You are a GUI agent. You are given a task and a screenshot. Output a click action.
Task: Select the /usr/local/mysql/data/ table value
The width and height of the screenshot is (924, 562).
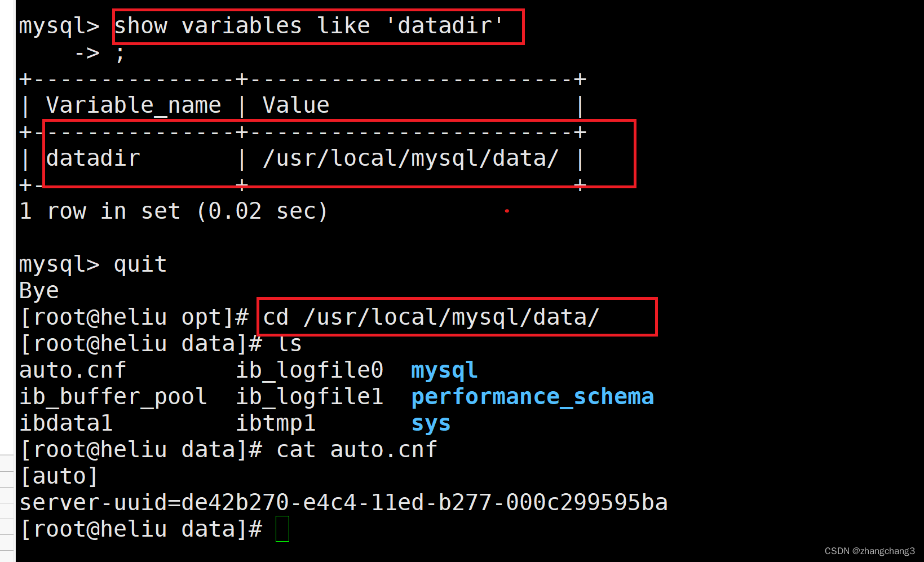point(410,158)
